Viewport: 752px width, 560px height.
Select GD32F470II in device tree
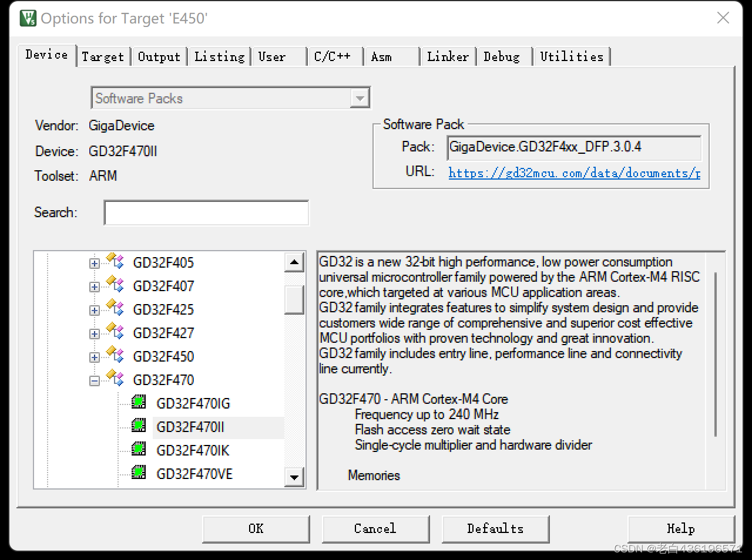click(190, 427)
